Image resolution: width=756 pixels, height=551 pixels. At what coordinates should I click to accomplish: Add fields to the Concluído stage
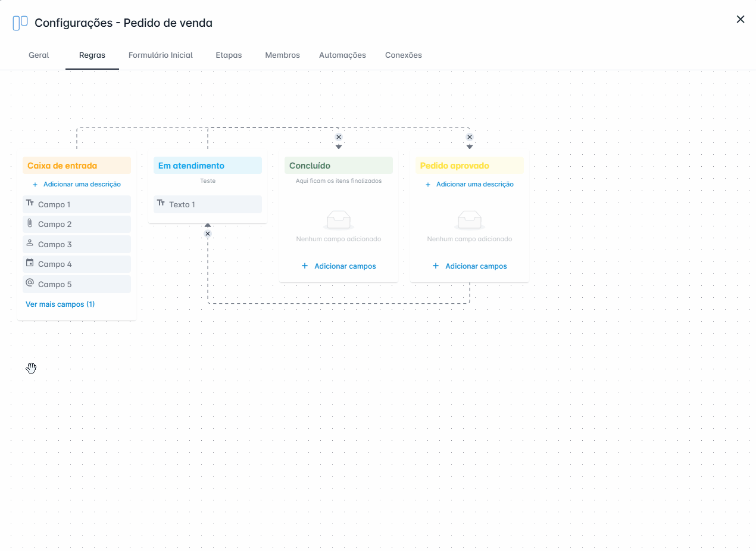339,266
